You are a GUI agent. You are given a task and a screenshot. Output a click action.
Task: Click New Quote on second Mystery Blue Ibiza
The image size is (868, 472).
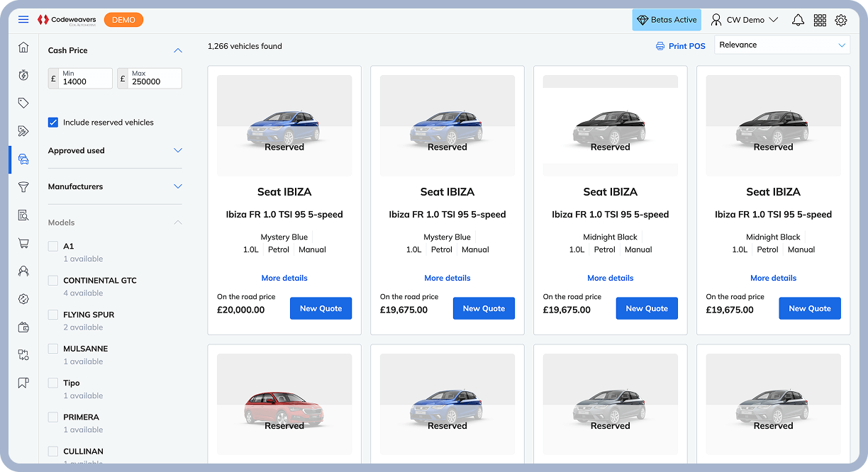(484, 308)
